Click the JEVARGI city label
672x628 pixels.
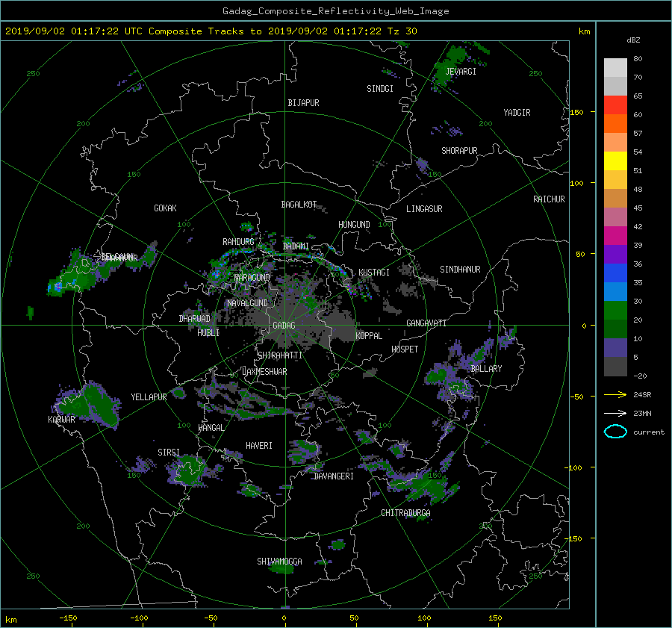coord(461,72)
